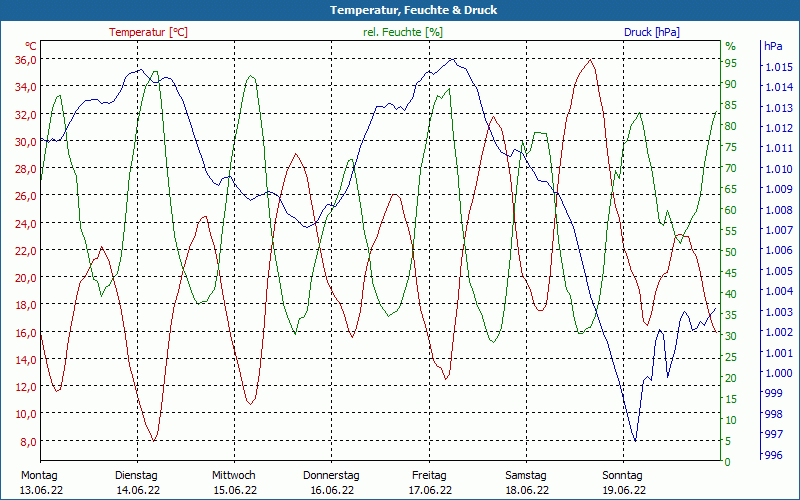The height and width of the screenshot is (500, 800).
Task: Select the Dienstag 14.06.22 date label
Action: (137, 483)
